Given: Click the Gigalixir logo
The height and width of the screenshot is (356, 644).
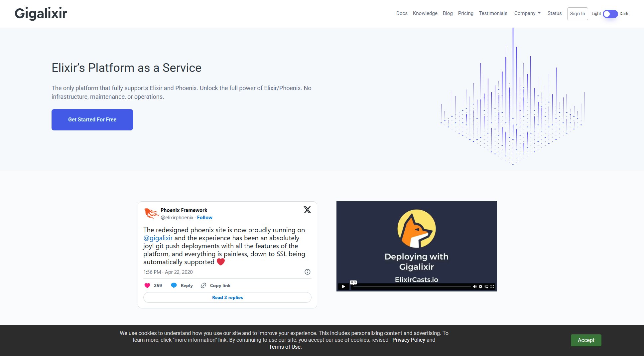Looking at the screenshot, I should coord(41,14).
